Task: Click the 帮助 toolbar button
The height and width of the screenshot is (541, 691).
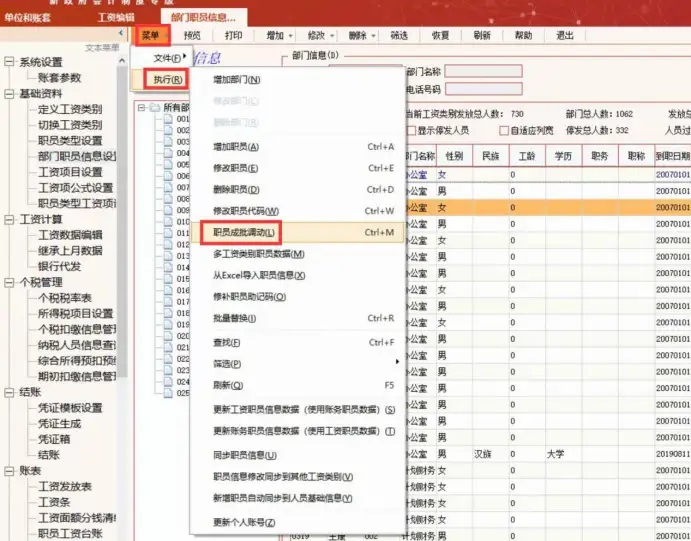Action: (523, 35)
